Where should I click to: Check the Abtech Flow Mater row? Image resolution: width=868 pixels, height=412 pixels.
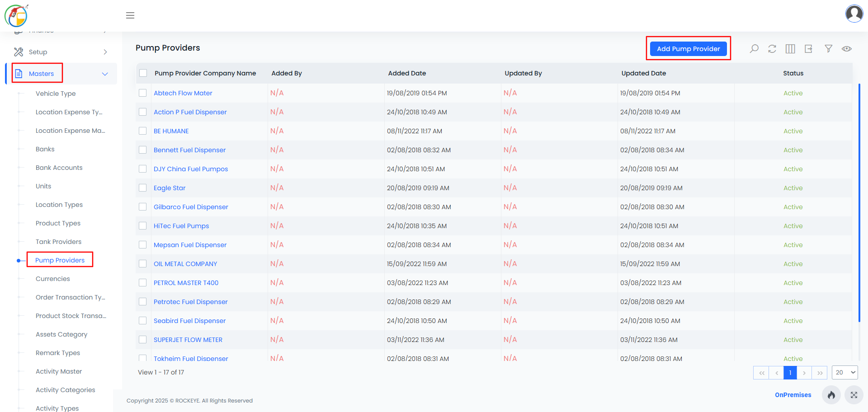[x=143, y=93]
